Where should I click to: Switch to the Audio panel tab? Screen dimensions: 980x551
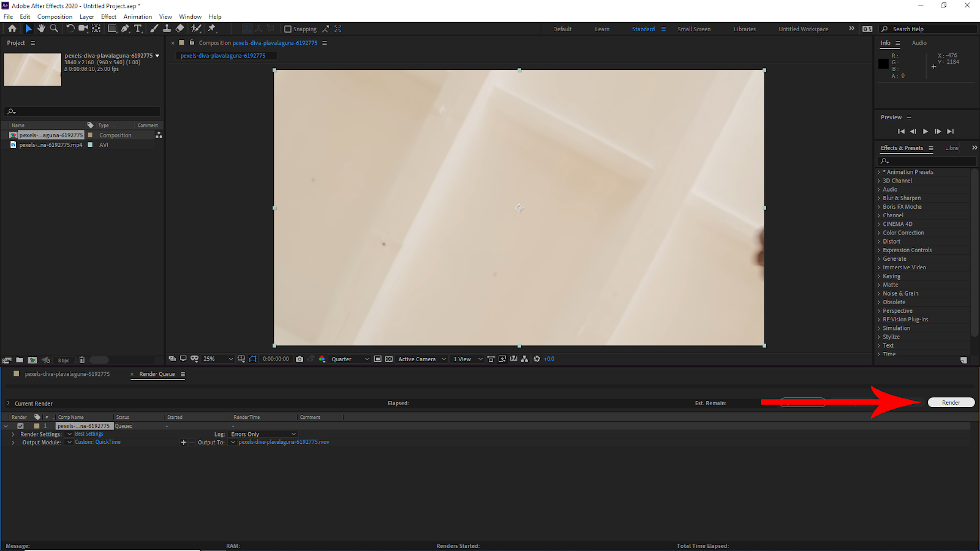[x=919, y=43]
